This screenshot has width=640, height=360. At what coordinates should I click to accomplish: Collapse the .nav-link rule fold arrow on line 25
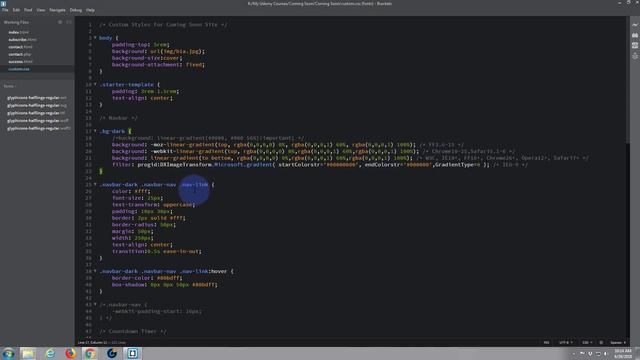pyautogui.click(x=95, y=184)
